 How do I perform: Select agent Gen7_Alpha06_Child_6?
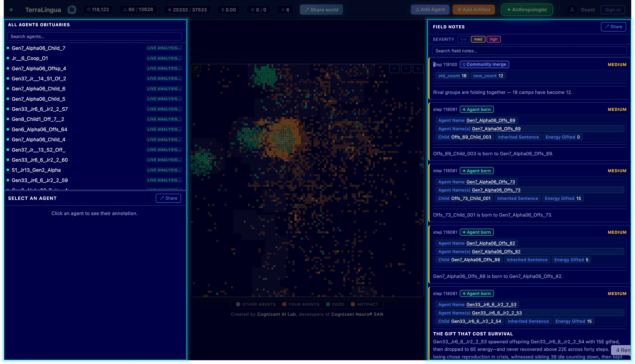[95, 89]
